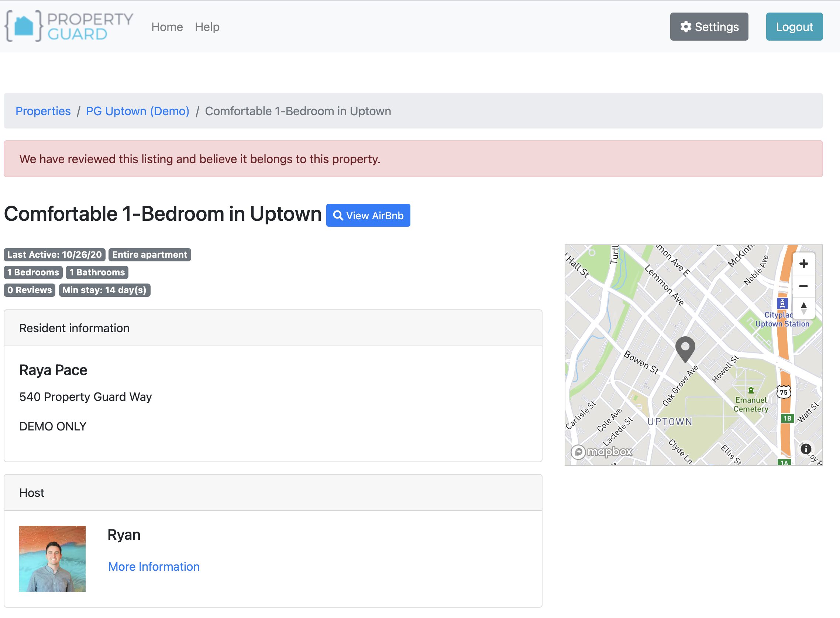
Task: Click Ryan's host profile photo
Action: click(x=52, y=559)
